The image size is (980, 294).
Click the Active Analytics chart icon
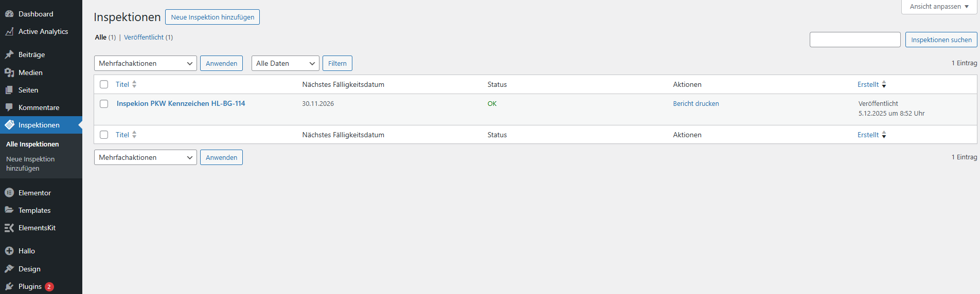[x=9, y=32]
